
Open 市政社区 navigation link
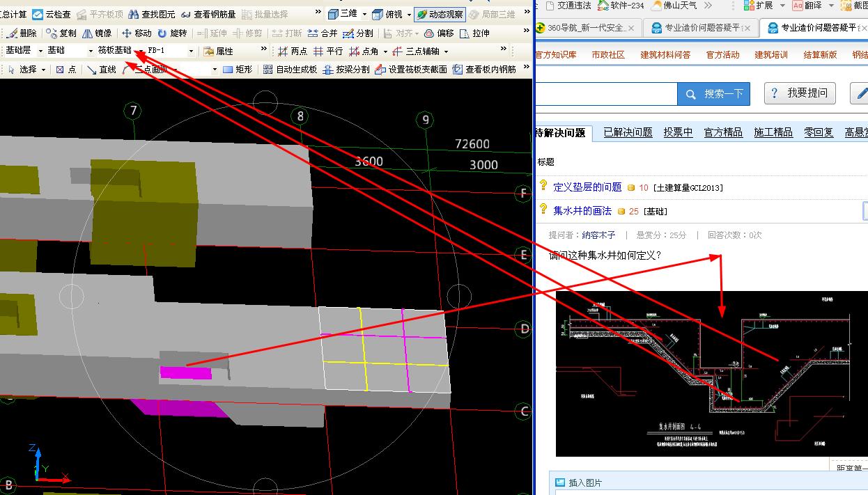(608, 54)
